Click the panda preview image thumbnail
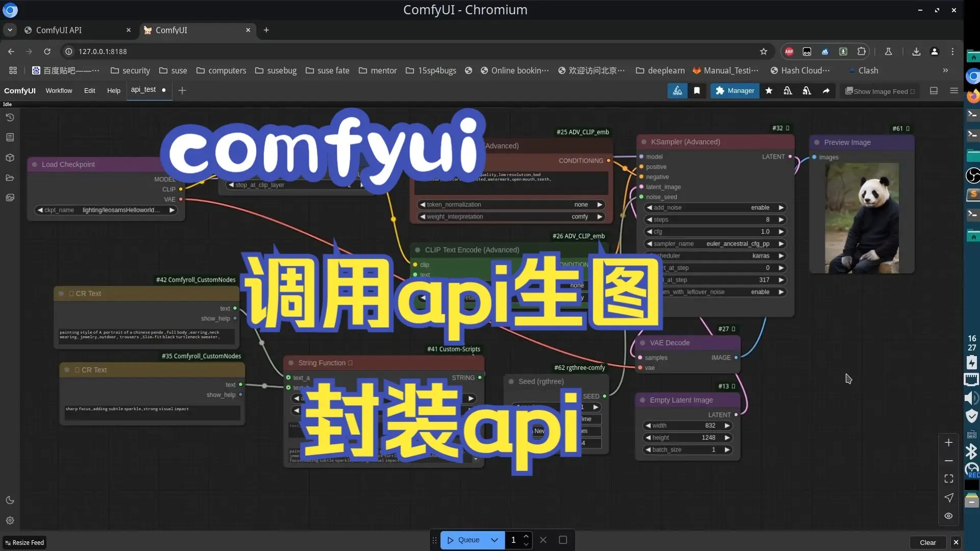 point(862,218)
